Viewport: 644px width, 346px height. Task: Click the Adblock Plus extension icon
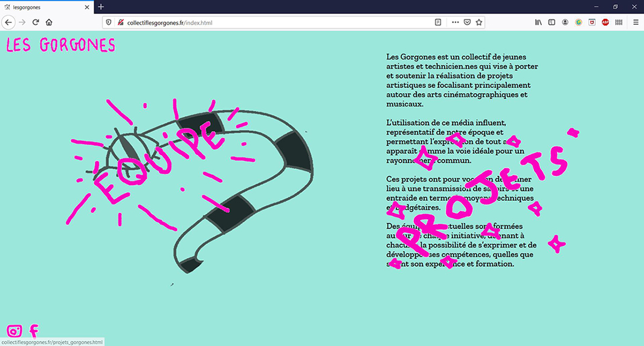point(605,22)
